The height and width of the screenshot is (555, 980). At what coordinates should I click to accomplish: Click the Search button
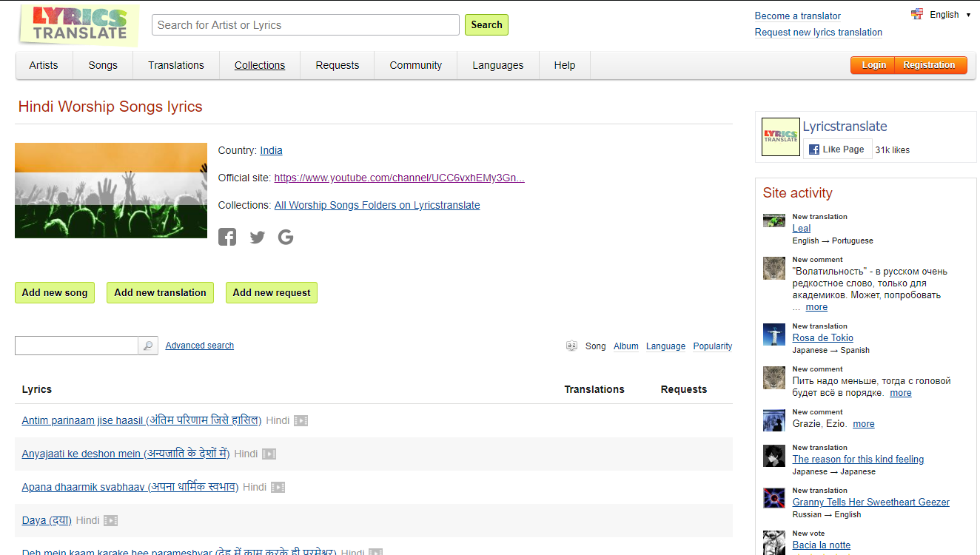pos(486,24)
